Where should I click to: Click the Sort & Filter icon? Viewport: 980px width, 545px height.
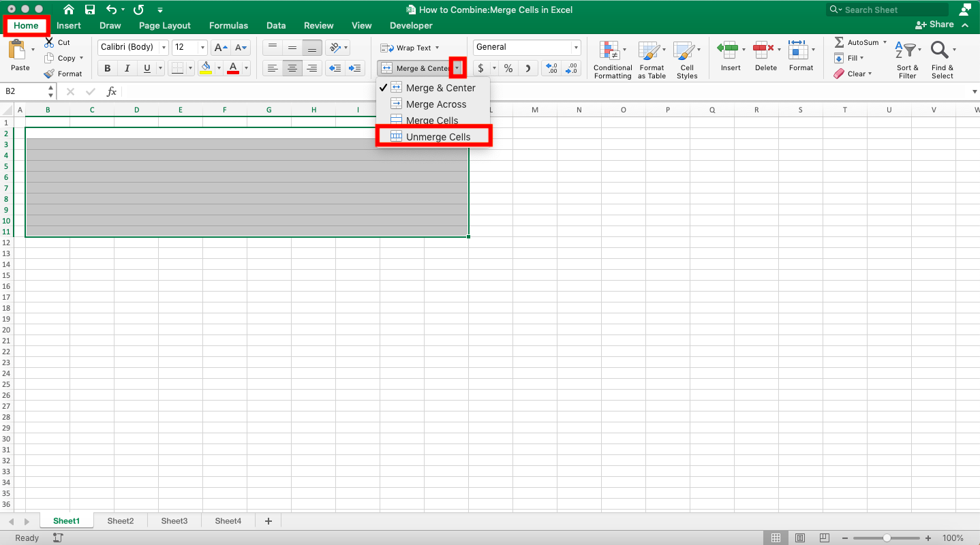tap(907, 50)
